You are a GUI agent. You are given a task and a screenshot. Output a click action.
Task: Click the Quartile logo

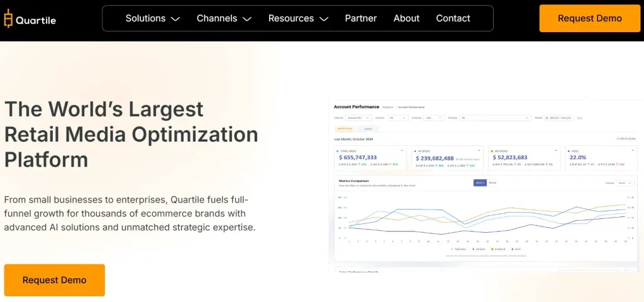[29, 19]
